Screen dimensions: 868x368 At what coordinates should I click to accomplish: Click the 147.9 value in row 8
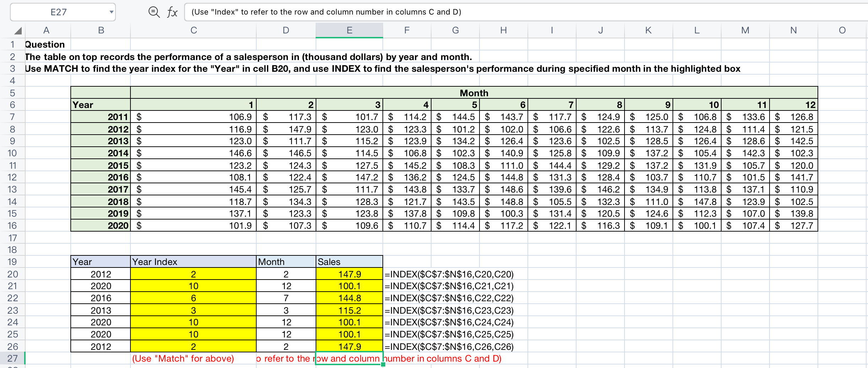click(x=286, y=129)
